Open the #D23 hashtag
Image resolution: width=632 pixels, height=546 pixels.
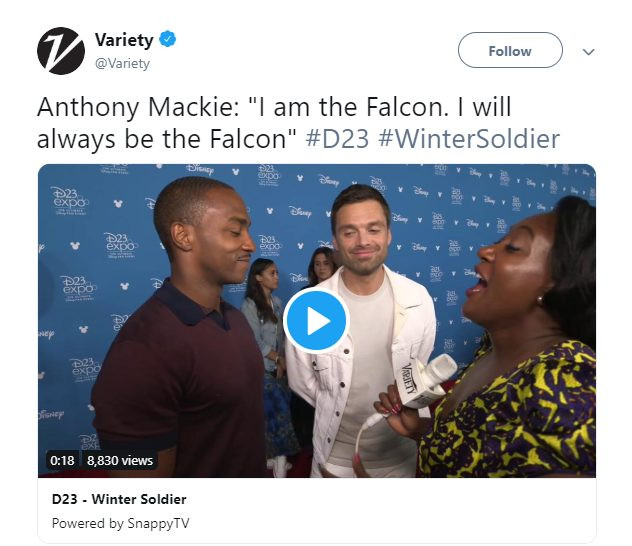pyautogui.click(x=337, y=139)
